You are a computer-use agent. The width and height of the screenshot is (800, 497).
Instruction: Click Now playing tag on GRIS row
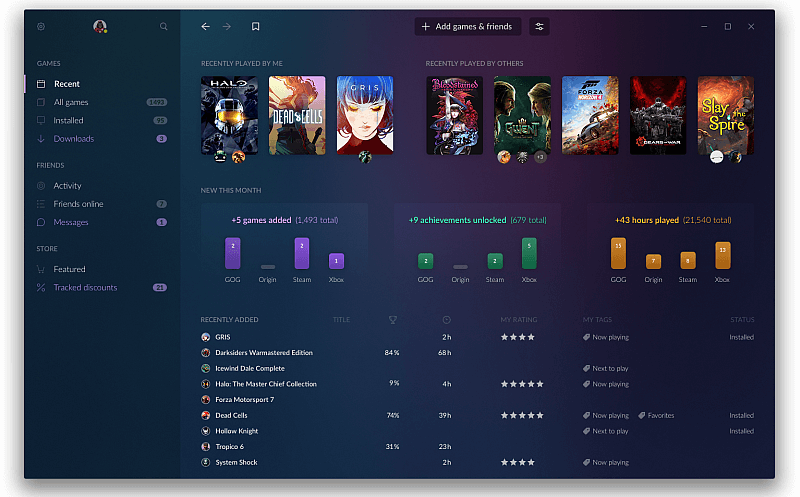point(606,337)
